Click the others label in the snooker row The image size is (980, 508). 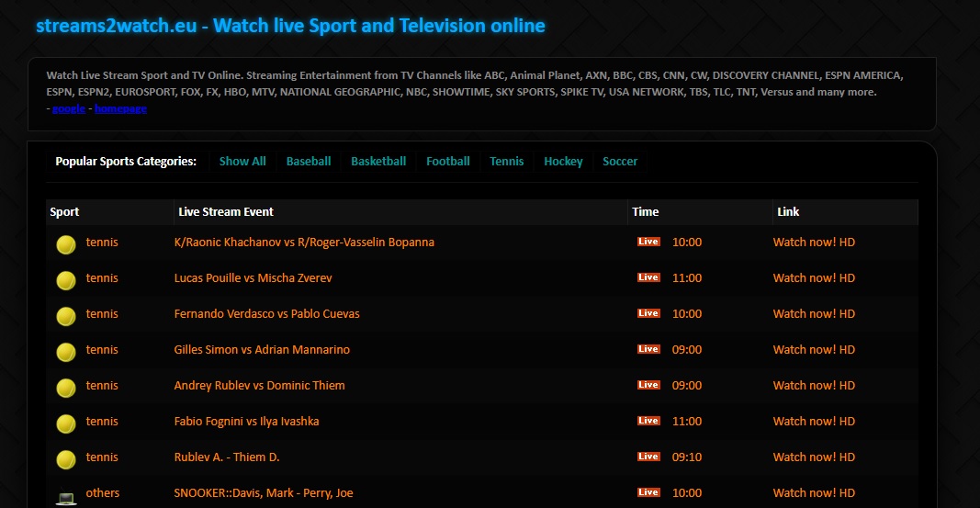[103, 493]
